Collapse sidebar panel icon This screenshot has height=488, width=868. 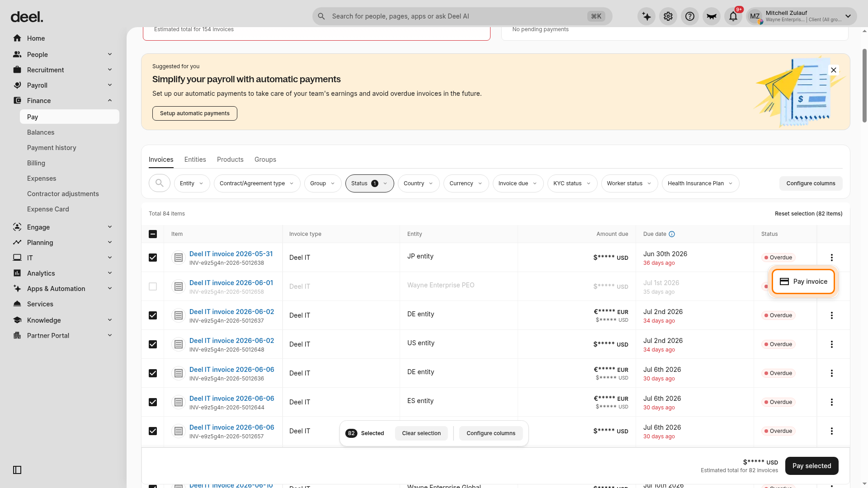17,470
